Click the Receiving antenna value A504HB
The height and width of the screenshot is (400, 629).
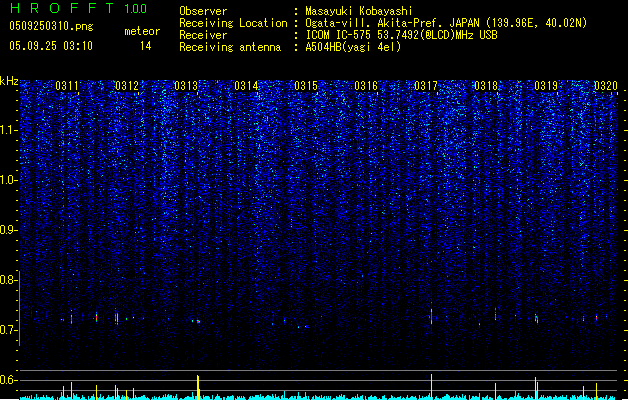coord(353,47)
